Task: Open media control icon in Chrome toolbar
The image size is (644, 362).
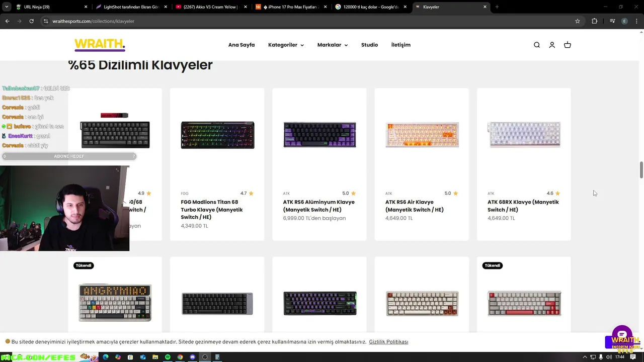Action: (x=612, y=21)
